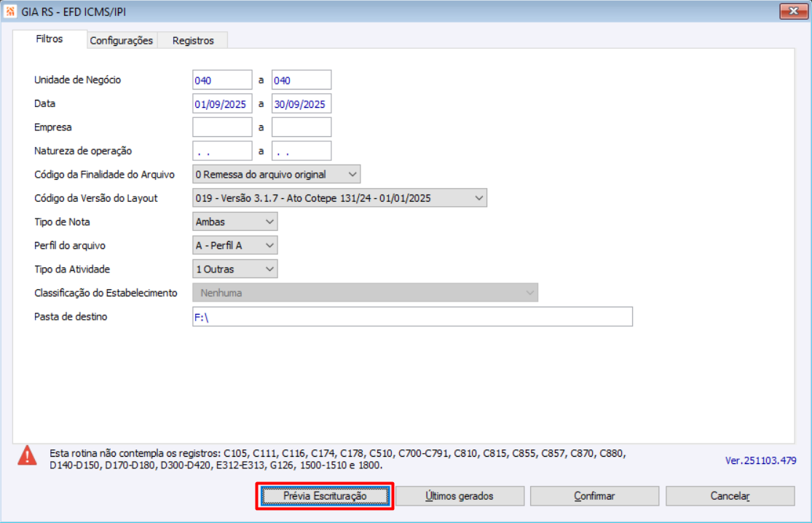
Task: Click the Unidade de Negócio end field
Action: click(x=301, y=80)
